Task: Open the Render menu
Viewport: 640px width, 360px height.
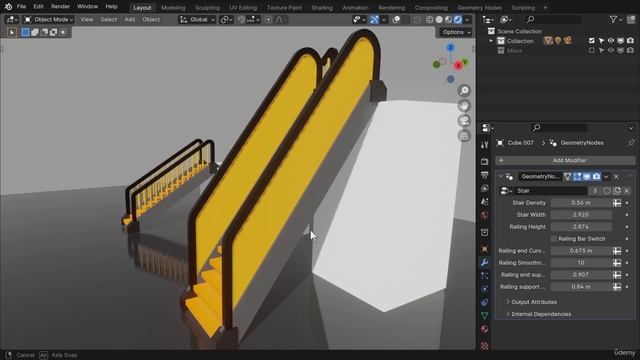Action: tap(60, 7)
